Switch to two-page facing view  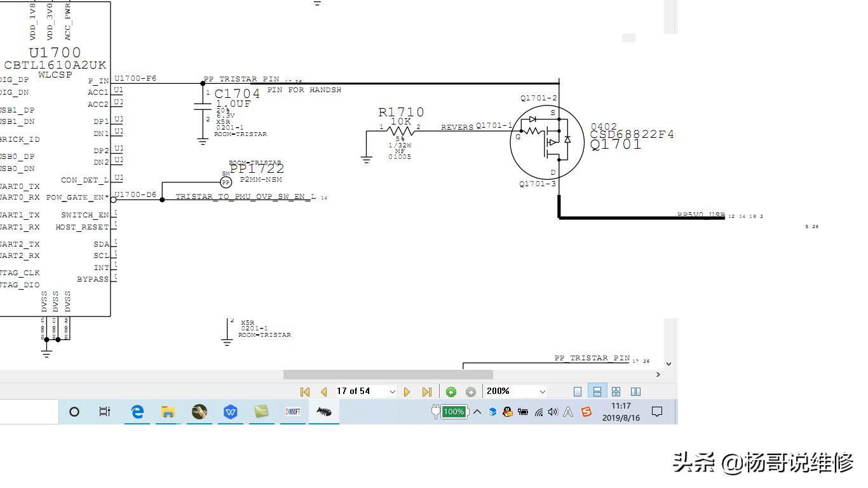635,391
